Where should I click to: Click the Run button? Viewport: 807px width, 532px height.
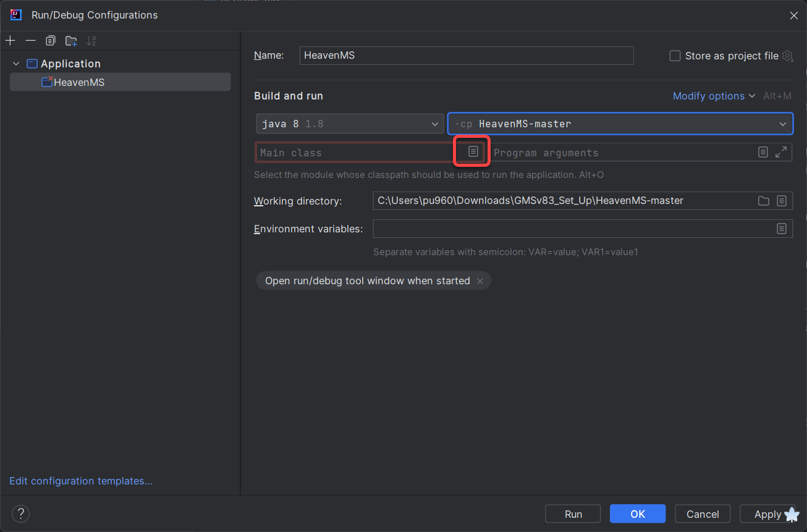[x=573, y=514]
